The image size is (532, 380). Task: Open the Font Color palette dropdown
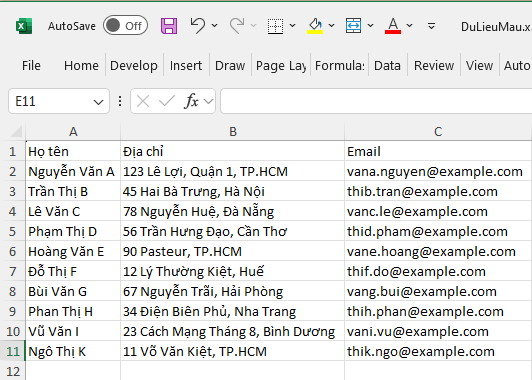[x=410, y=25]
